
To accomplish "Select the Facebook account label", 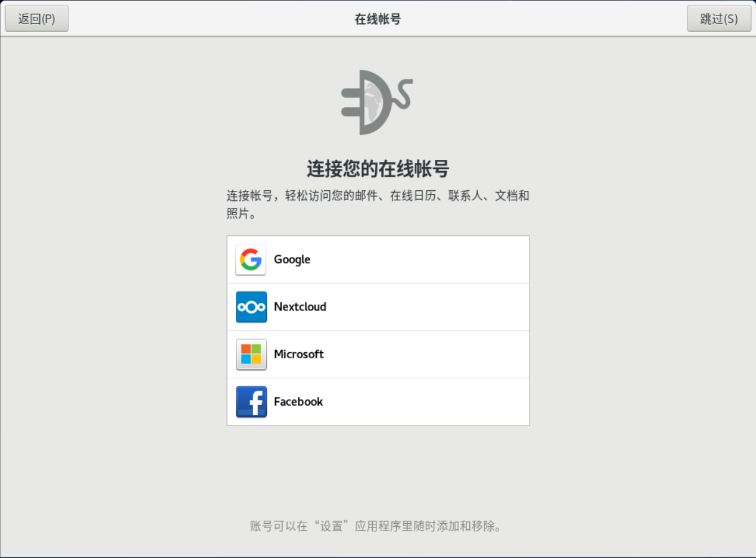I will point(298,401).
